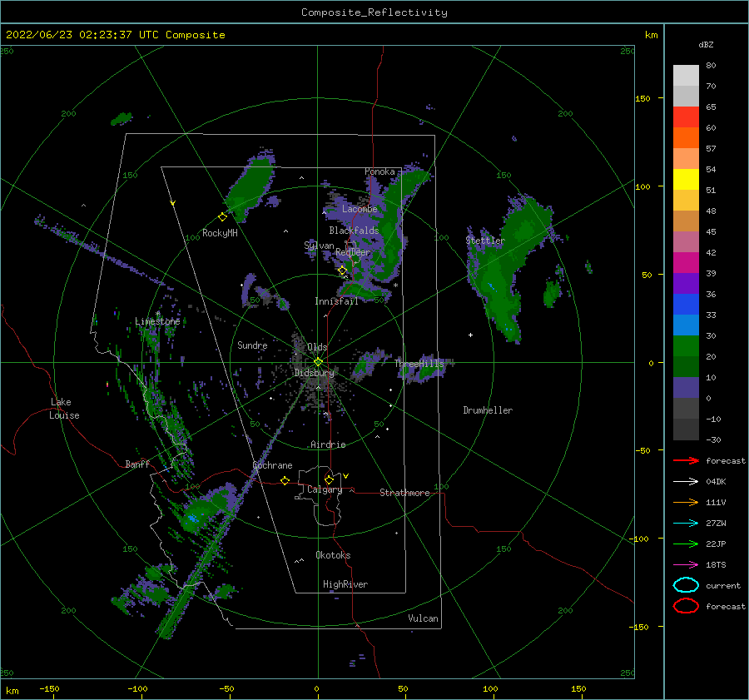The image size is (749, 700).
Task: Click the cyan 27ZW arrow in legend
Action: 686,523
